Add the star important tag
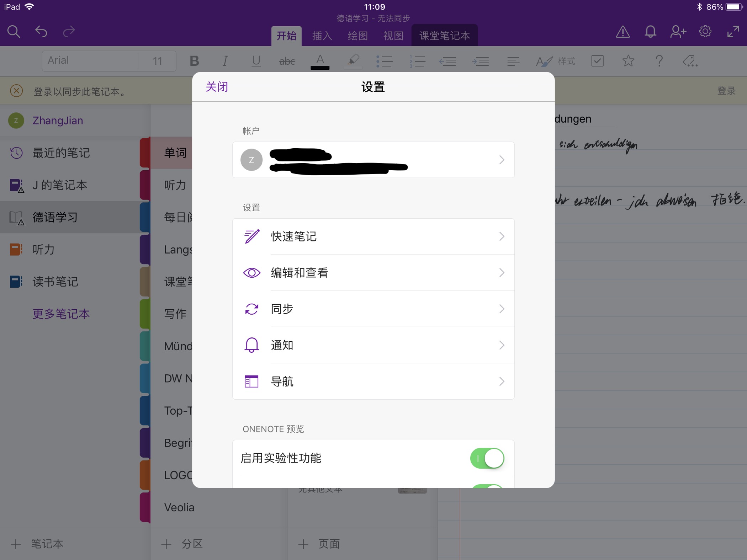Screen dimensions: 747x560 pos(628,61)
